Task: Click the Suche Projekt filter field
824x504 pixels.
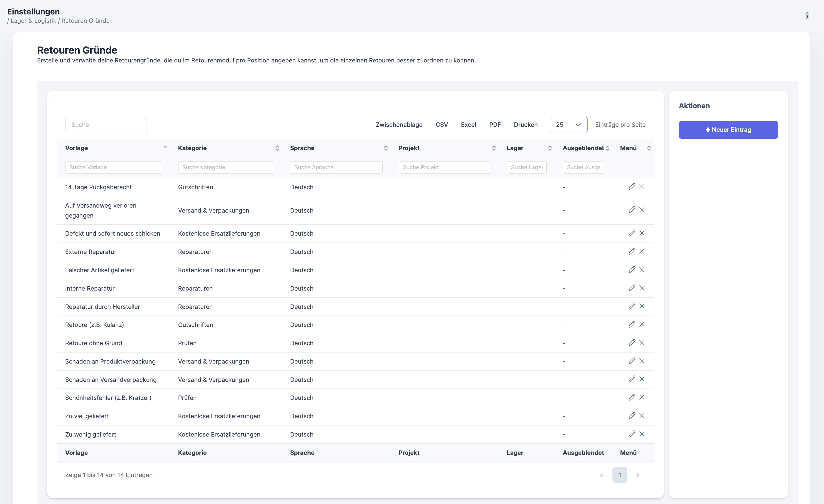Action: coord(444,167)
